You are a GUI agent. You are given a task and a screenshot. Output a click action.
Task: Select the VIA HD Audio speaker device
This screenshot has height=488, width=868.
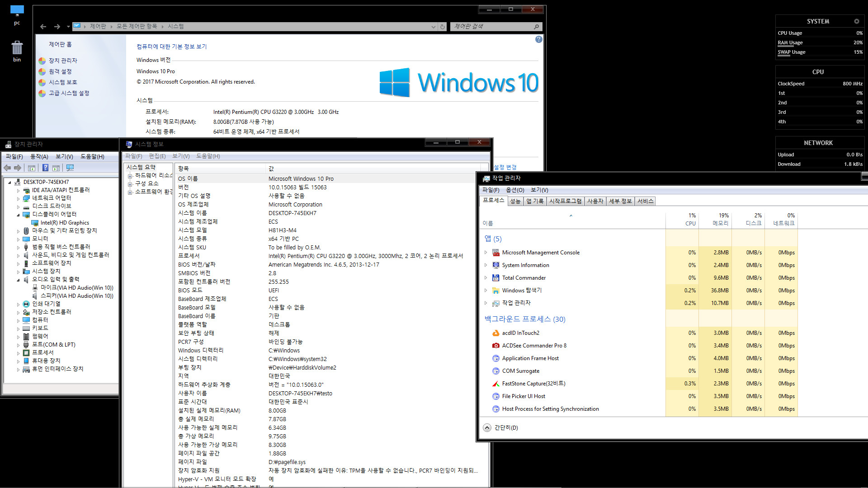pos(77,296)
